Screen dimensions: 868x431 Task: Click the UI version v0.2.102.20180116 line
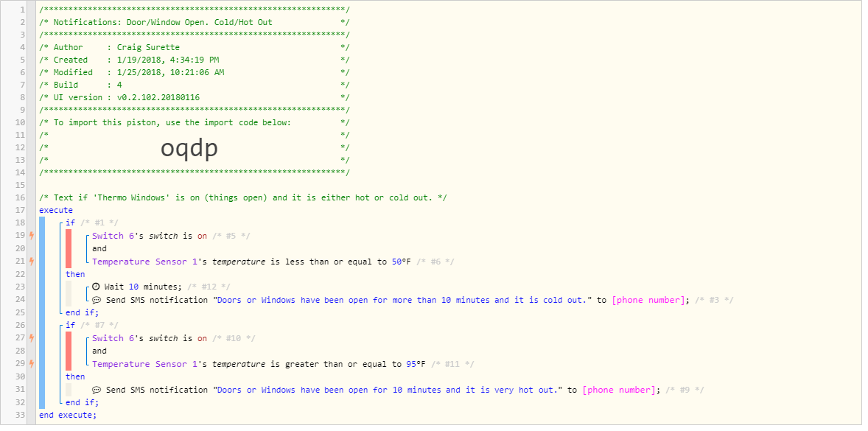195,97
